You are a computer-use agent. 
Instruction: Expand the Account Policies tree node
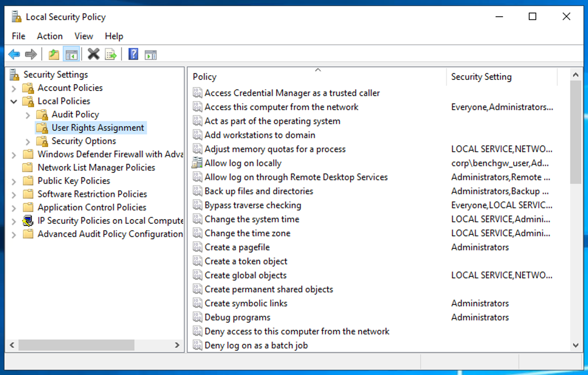click(14, 89)
